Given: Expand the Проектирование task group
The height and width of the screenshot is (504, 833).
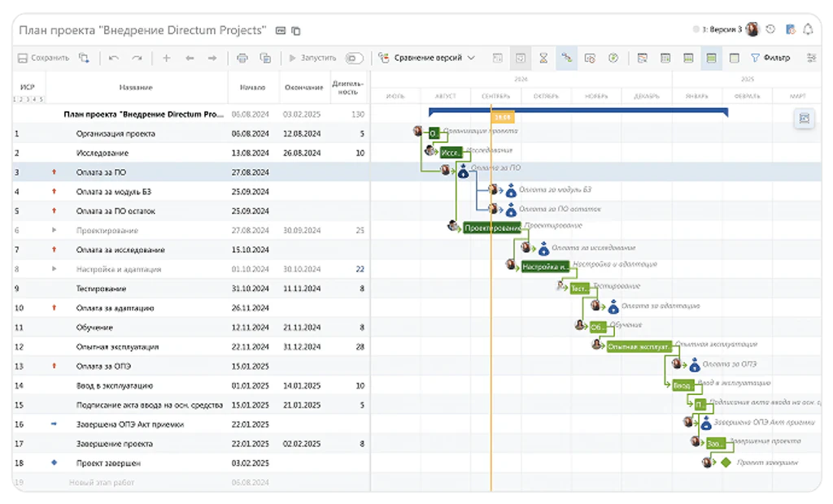Looking at the screenshot, I should (x=55, y=230).
